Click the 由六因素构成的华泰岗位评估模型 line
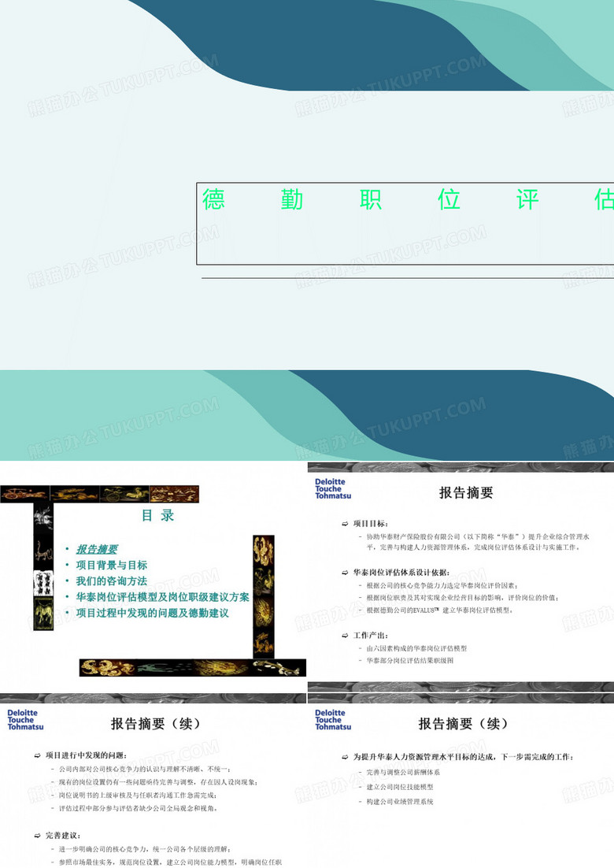Image resolution: width=614 pixels, height=868 pixels. pos(416,648)
